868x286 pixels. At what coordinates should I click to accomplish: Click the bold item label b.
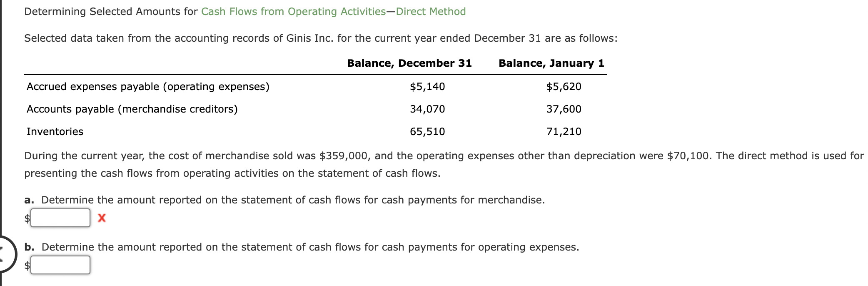coord(28,247)
